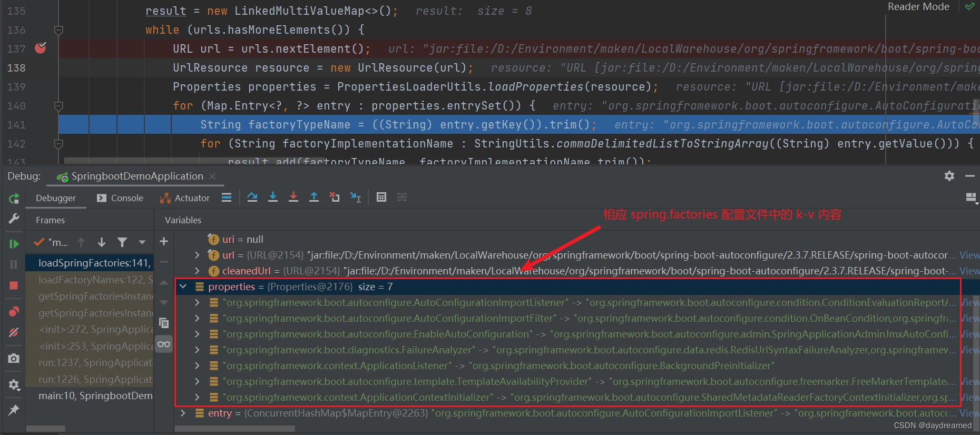Screen dimensions: 980x435
Task: Expand the AutoConfigurationImportFilter entry
Action: tap(197, 318)
